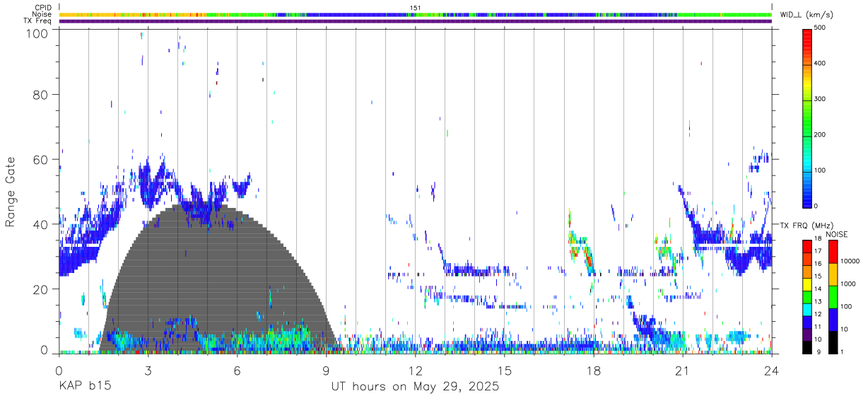This screenshot has height=401, width=868.
Task: Click the TX FRQ legend tick 17
Action: click(x=818, y=251)
